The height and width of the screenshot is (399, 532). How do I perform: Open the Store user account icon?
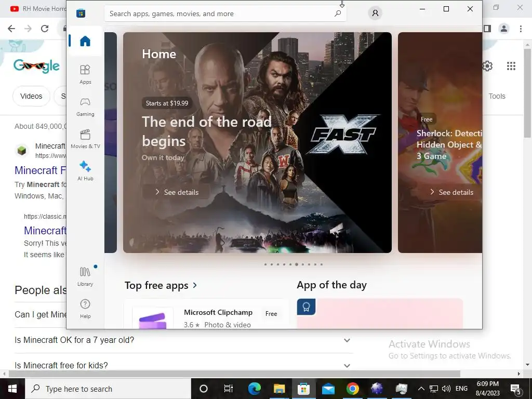[375, 13]
